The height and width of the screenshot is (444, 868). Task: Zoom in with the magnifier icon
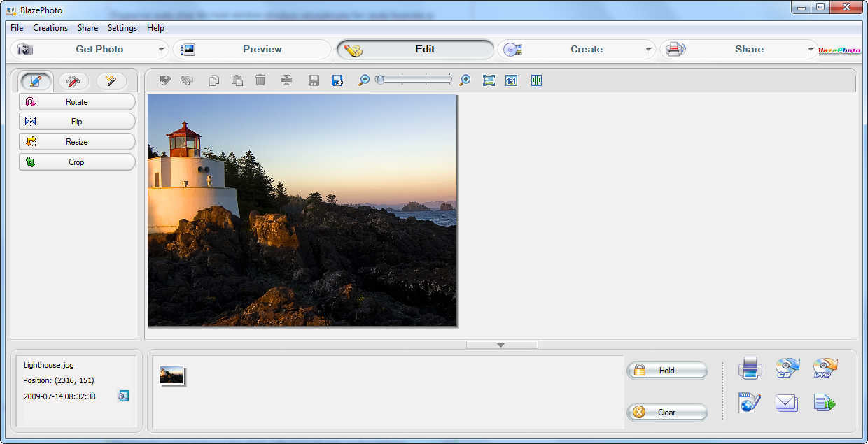pyautogui.click(x=464, y=80)
